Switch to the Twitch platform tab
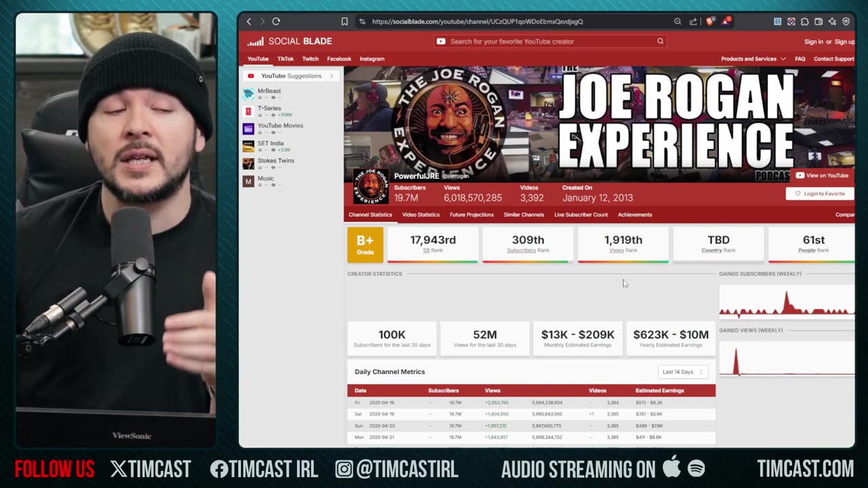This screenshot has width=868, height=488. tap(310, 59)
